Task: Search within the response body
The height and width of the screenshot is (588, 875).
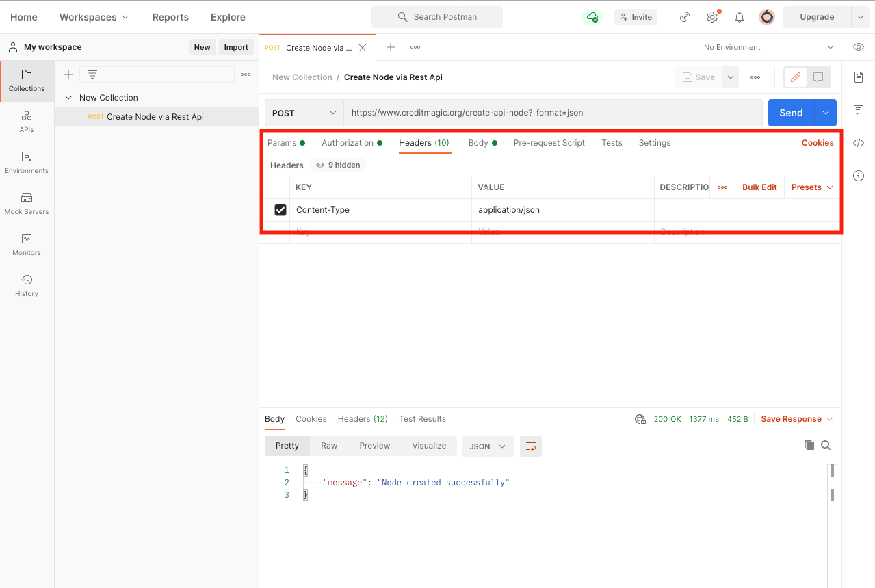Action: coord(826,444)
